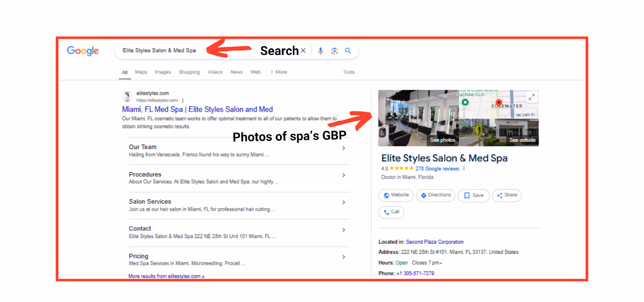Open the 278 Google reviews link
The width and height of the screenshot is (644, 302).
(x=437, y=169)
